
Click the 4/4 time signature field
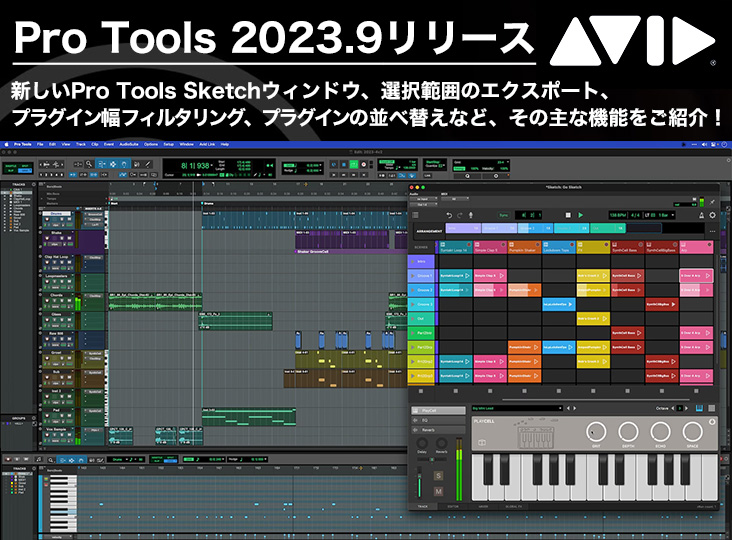click(635, 215)
